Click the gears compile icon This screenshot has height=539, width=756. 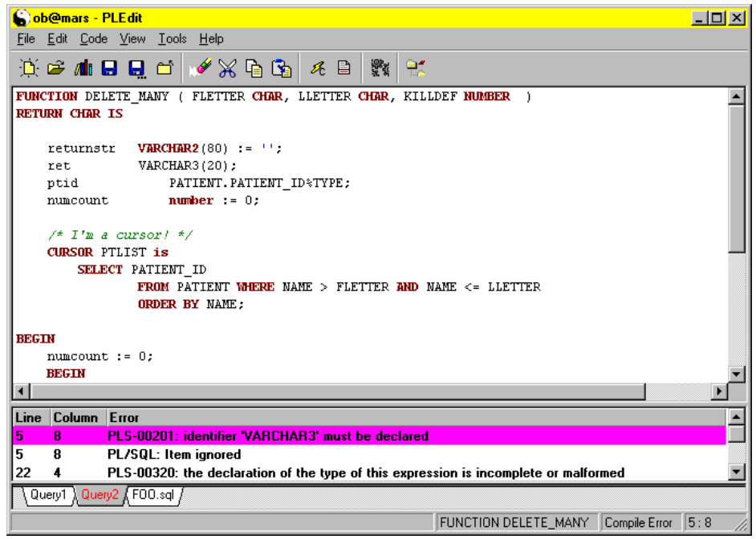click(380, 69)
